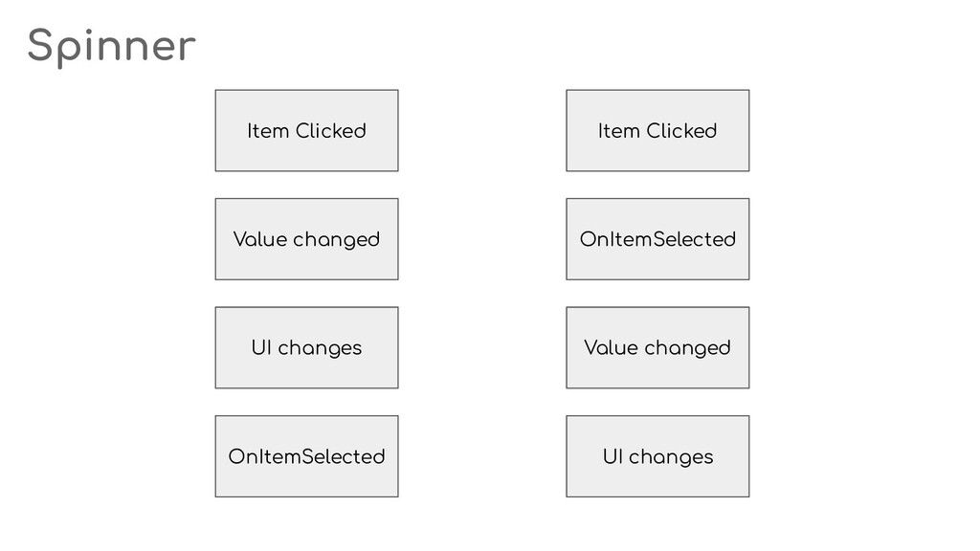The height and width of the screenshot is (551, 980).
Task: Select the left column's Value changed box
Action: coord(306,239)
